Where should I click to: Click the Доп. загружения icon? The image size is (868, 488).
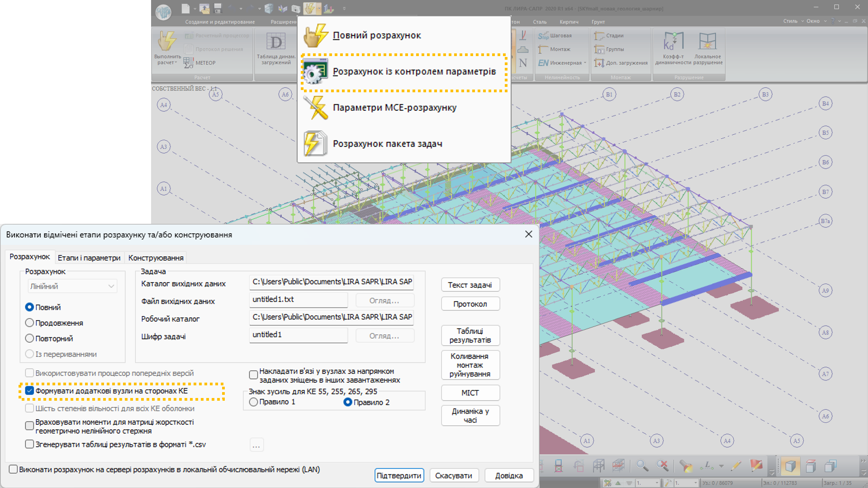tap(599, 63)
